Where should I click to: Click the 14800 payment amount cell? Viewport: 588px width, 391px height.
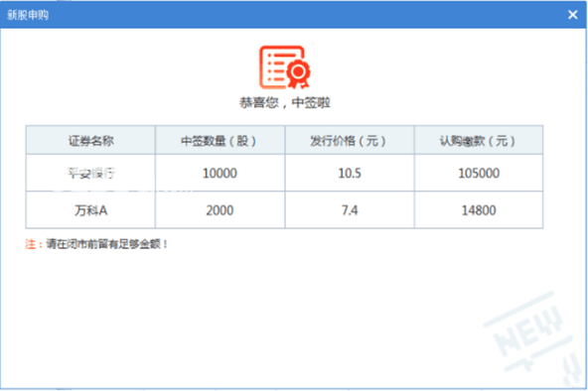[x=479, y=210]
